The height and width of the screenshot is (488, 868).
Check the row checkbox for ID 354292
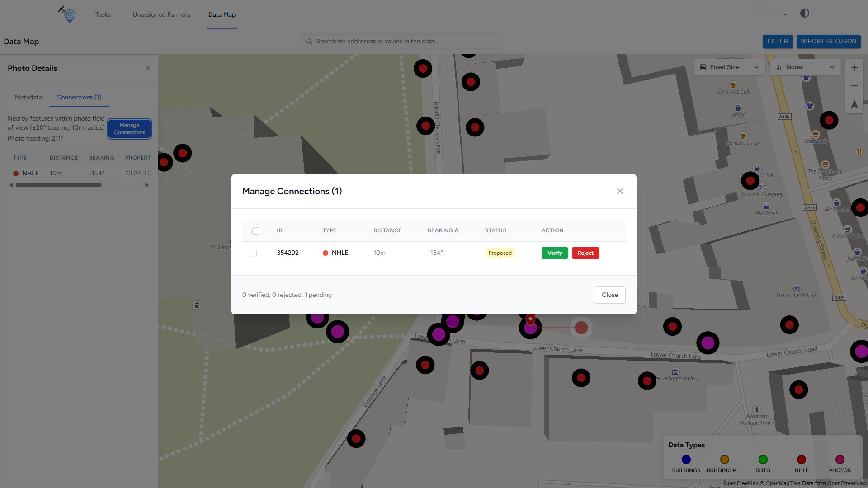253,253
